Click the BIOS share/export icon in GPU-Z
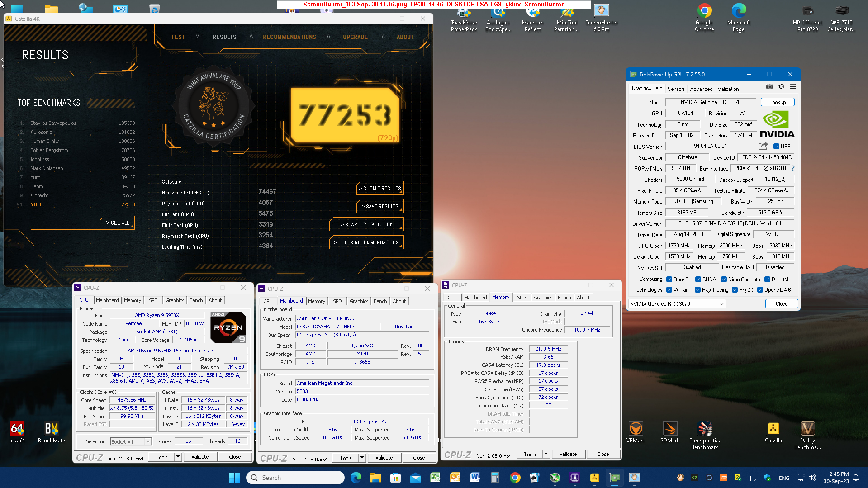 click(763, 146)
